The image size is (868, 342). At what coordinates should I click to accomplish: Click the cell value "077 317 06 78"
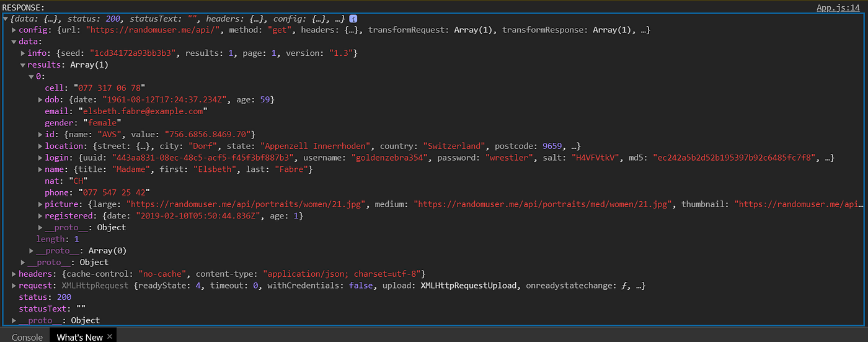[109, 88]
